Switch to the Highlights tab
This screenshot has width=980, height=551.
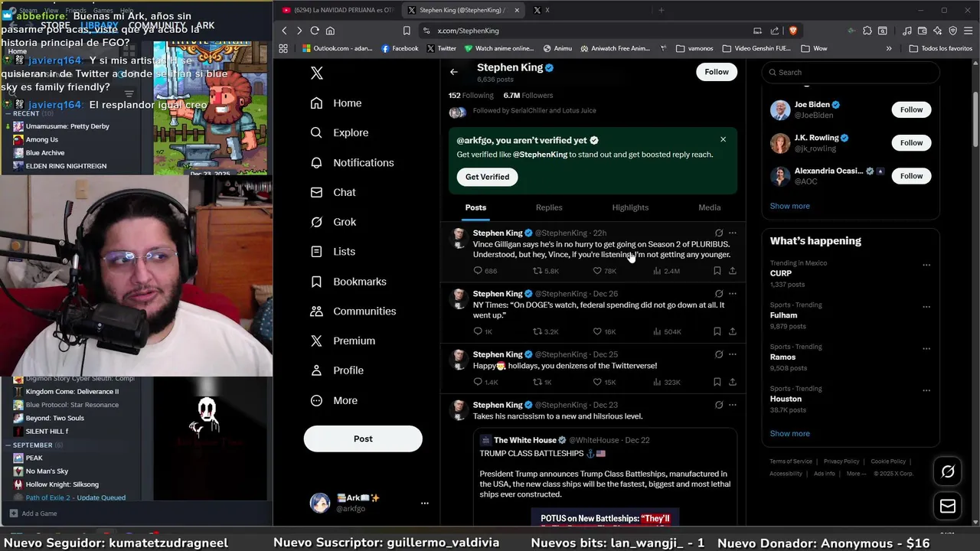[630, 207]
